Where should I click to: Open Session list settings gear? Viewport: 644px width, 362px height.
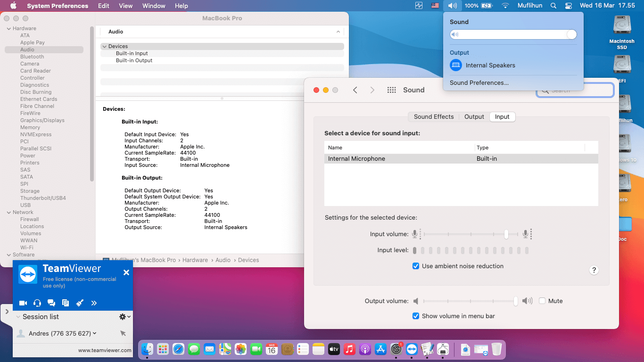coord(122,316)
